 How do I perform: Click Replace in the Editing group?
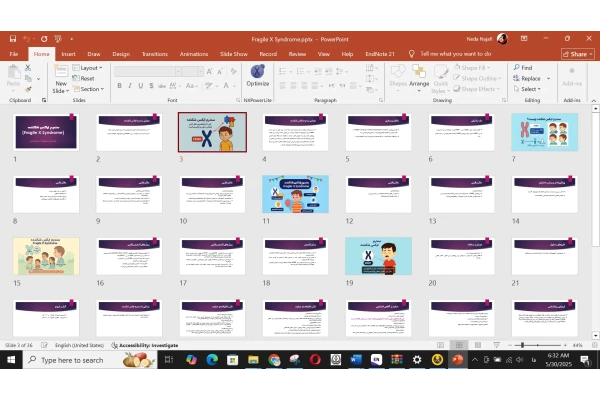tap(527, 78)
